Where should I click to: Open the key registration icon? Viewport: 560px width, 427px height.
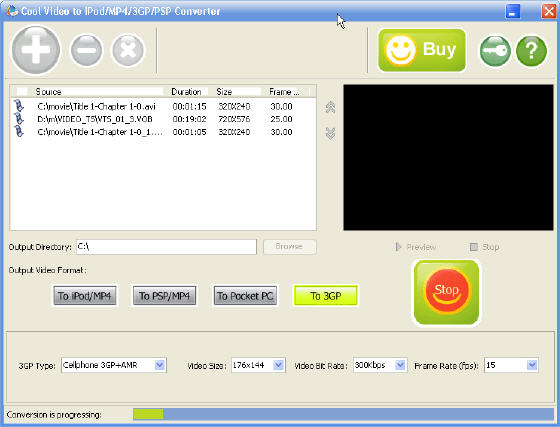coord(495,51)
